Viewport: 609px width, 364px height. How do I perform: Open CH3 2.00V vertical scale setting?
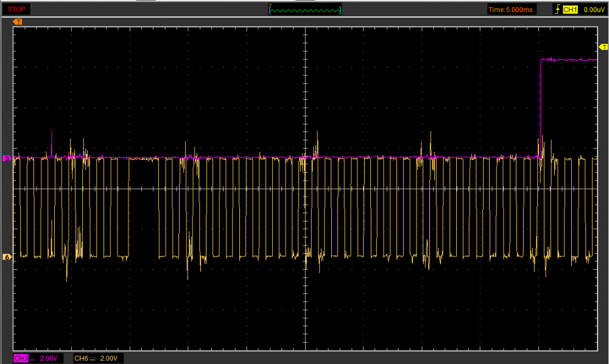point(48,358)
